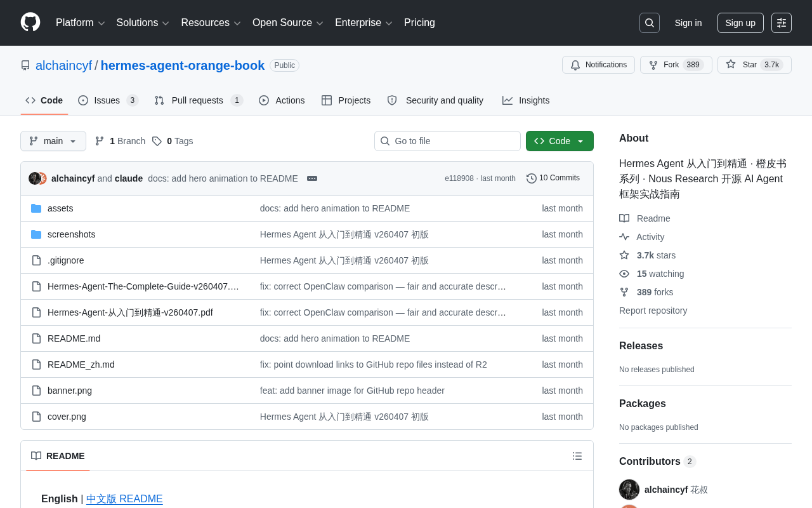Expand the Platform menu
Screen dimensions: 812x508
click(x=81, y=23)
